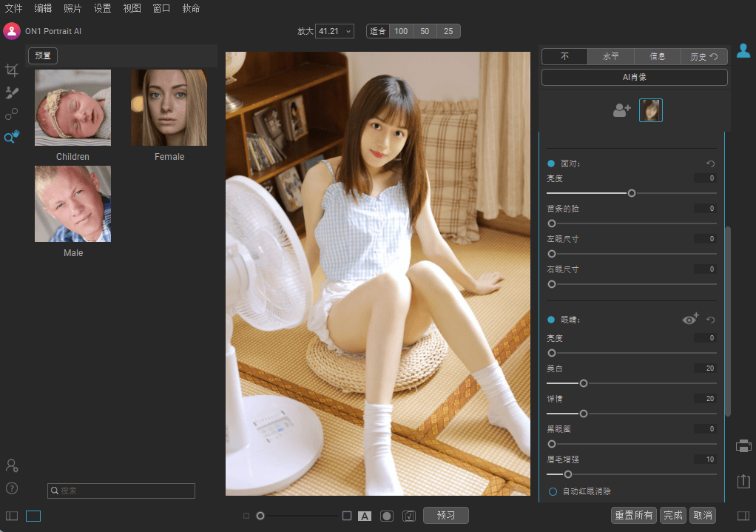Enable 自动红眼消除 option
The height and width of the screenshot is (532, 756).
(x=553, y=491)
